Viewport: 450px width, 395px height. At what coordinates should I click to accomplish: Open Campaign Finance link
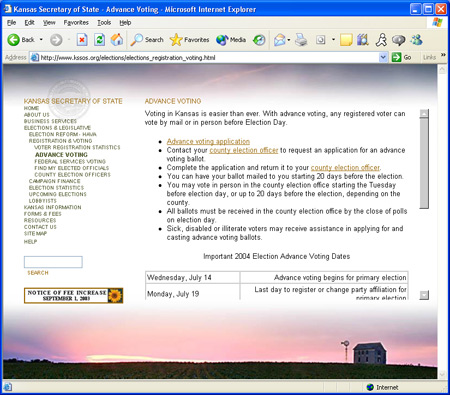coord(55,181)
